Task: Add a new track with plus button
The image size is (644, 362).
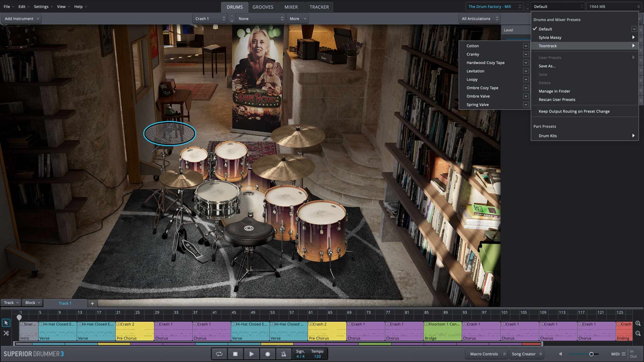Action: [x=92, y=303]
